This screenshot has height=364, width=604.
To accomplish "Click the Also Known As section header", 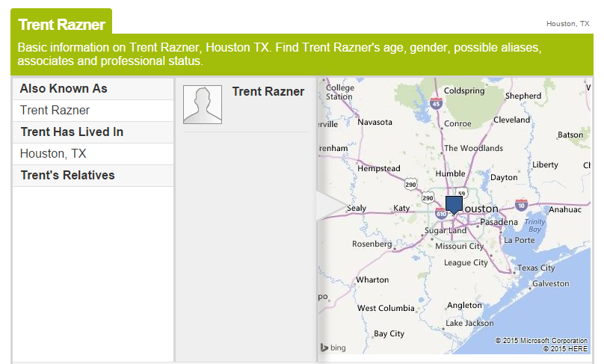I will [64, 89].
